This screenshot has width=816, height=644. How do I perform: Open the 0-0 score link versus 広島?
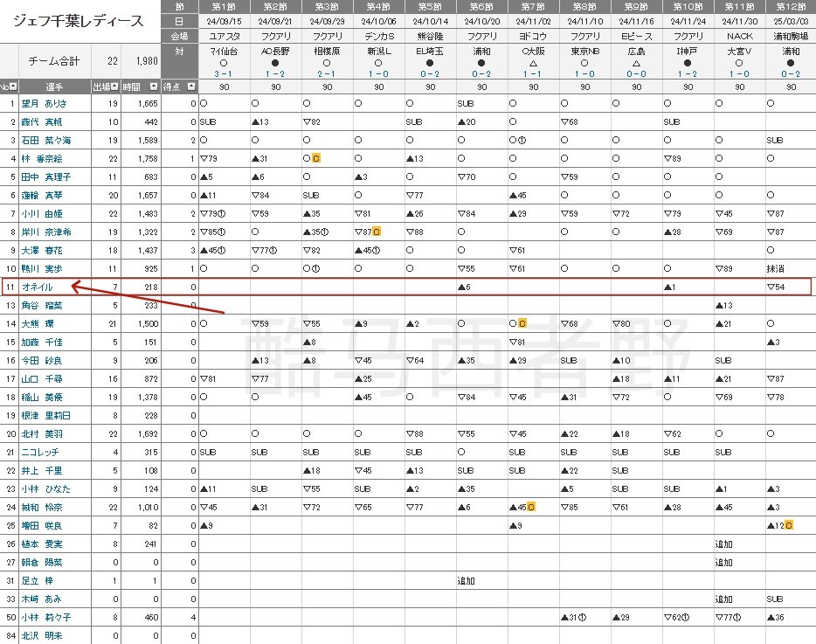pos(636,74)
